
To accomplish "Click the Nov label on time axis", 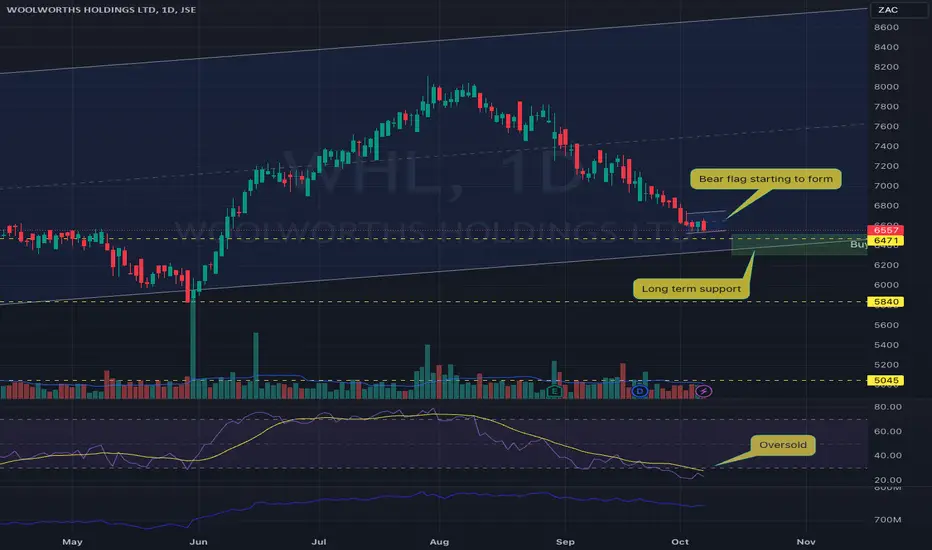I will tap(806, 542).
